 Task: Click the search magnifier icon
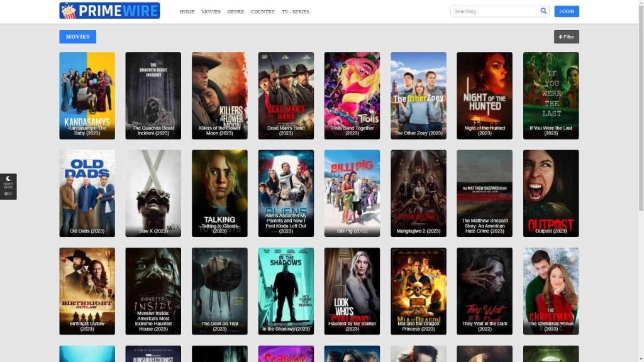coord(543,11)
